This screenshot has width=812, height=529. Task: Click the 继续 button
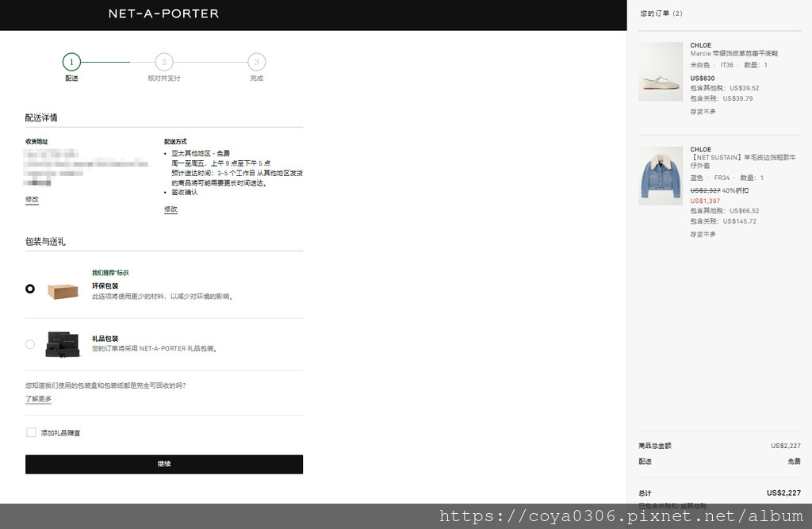pyautogui.click(x=164, y=464)
